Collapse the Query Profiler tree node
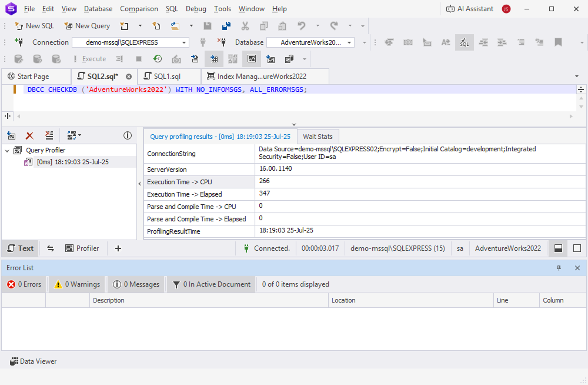This screenshot has height=385, width=588. [x=8, y=150]
